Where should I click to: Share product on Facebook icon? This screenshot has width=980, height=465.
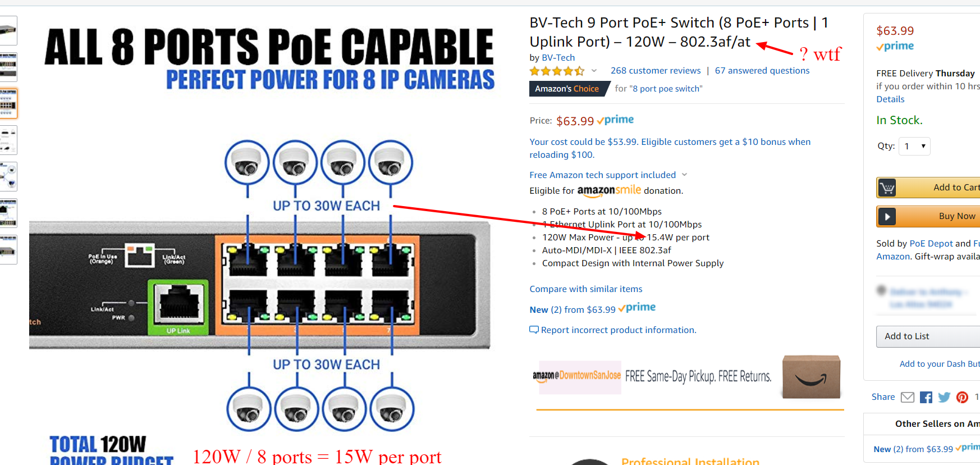click(926, 397)
